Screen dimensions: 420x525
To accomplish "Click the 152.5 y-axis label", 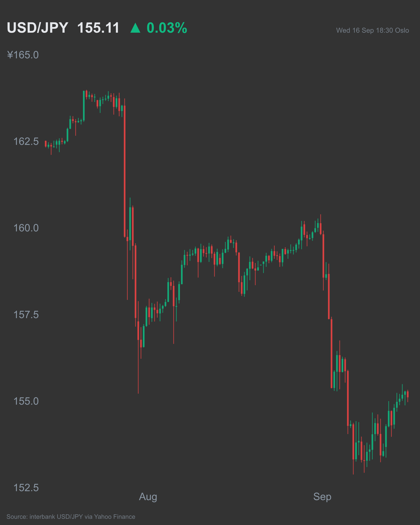I will click(x=26, y=488).
